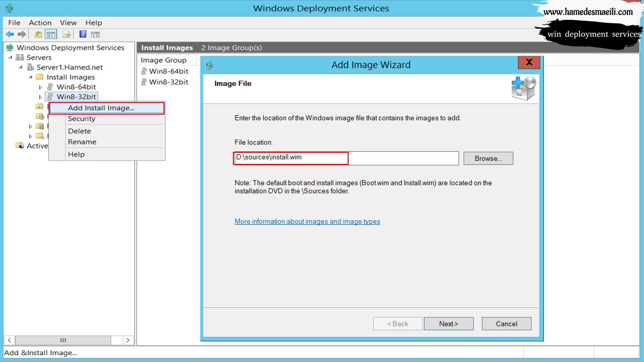Click the Browse... button
The image size is (644, 362).
point(489,158)
